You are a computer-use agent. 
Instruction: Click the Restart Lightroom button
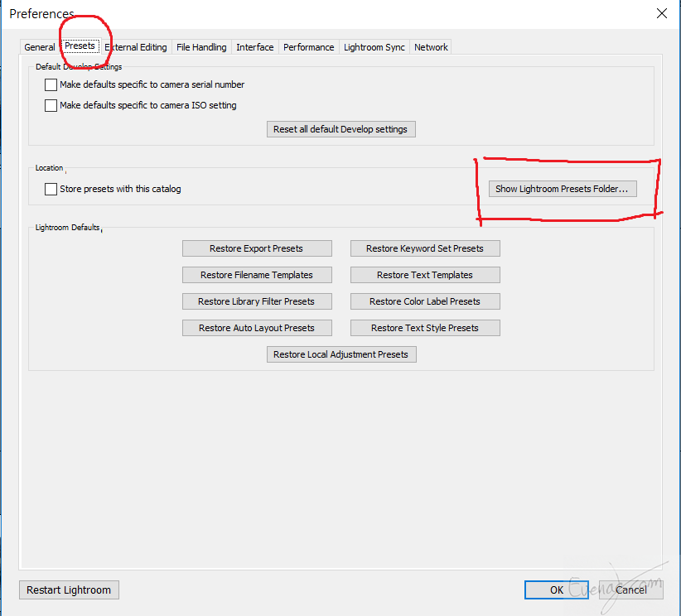pos(69,590)
